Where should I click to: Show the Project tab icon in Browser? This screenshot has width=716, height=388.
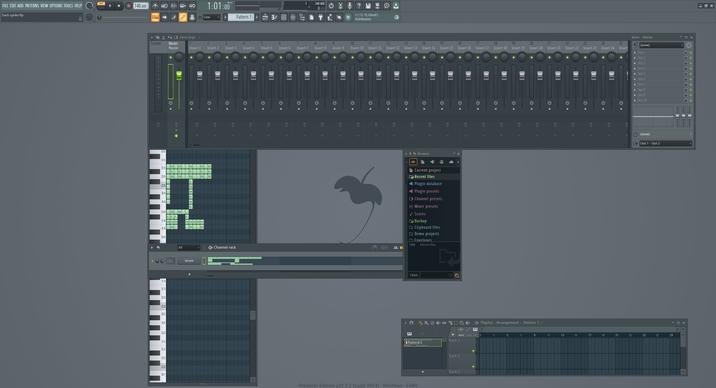click(422, 162)
